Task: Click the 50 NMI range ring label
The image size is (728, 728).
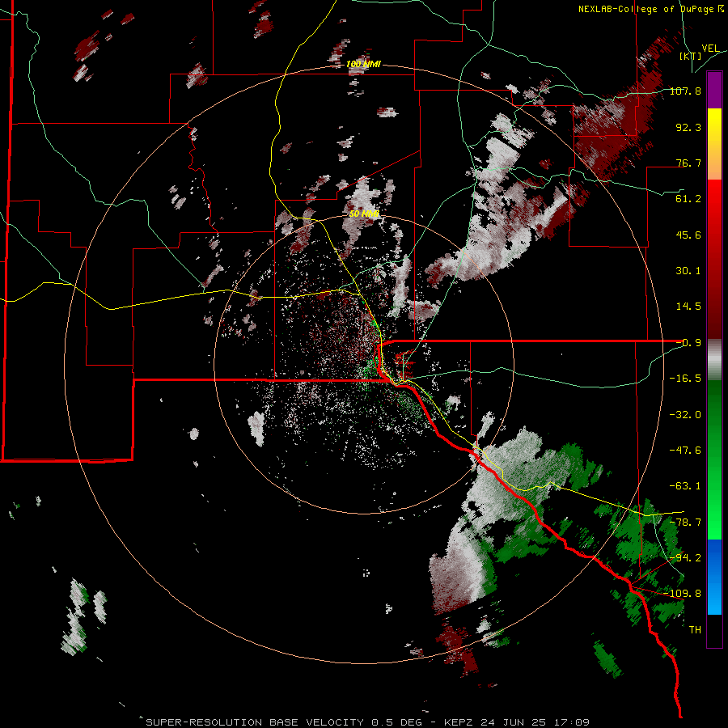Action: 364,214
